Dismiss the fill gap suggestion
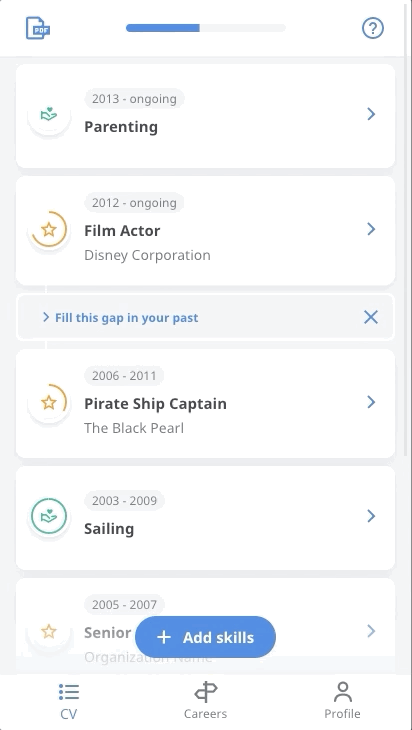The width and height of the screenshot is (412, 730). [x=371, y=317]
